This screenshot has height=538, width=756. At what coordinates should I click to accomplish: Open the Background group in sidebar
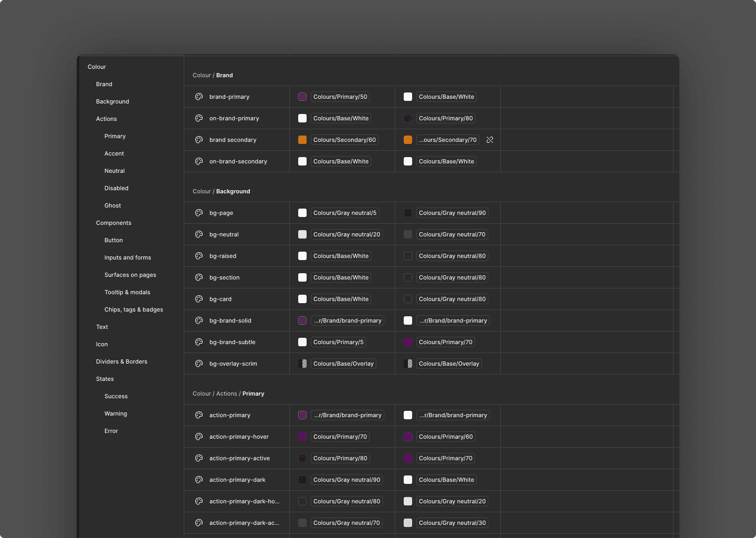112,101
